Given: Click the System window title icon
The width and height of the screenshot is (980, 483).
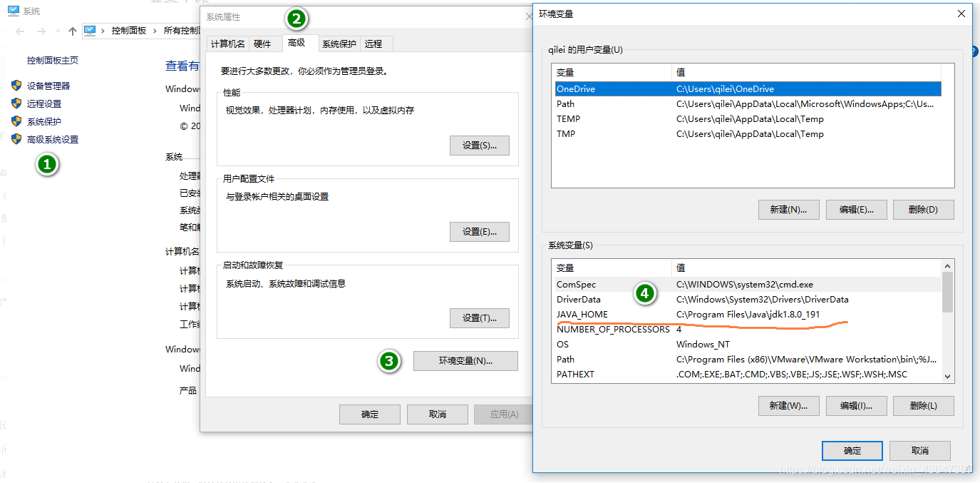Looking at the screenshot, I should tap(13, 11).
